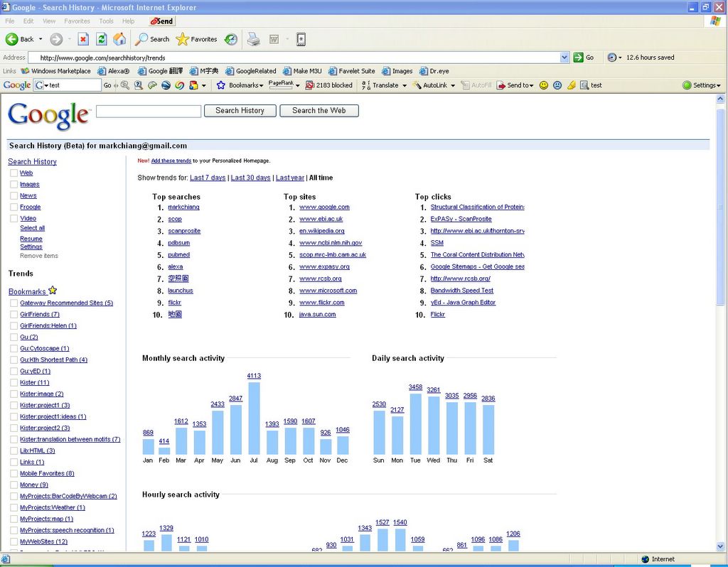
Task: Click the Send button in menu bar
Action: 161,21
